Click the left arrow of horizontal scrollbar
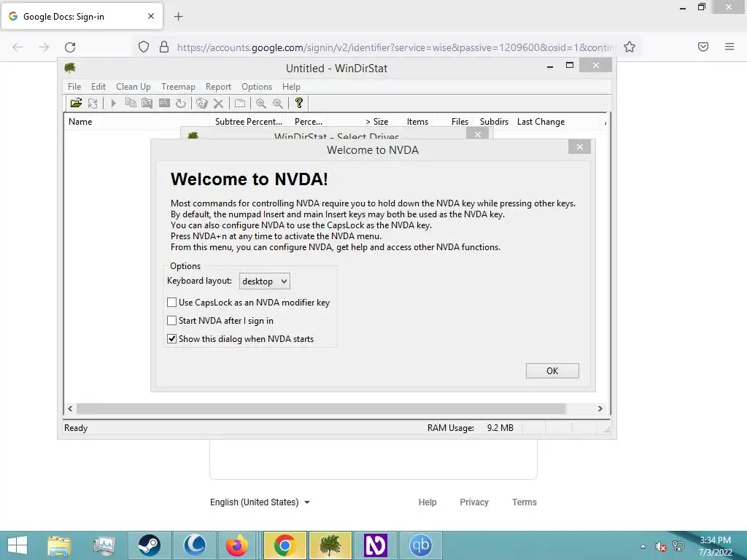This screenshot has height=560, width=747. (71, 408)
